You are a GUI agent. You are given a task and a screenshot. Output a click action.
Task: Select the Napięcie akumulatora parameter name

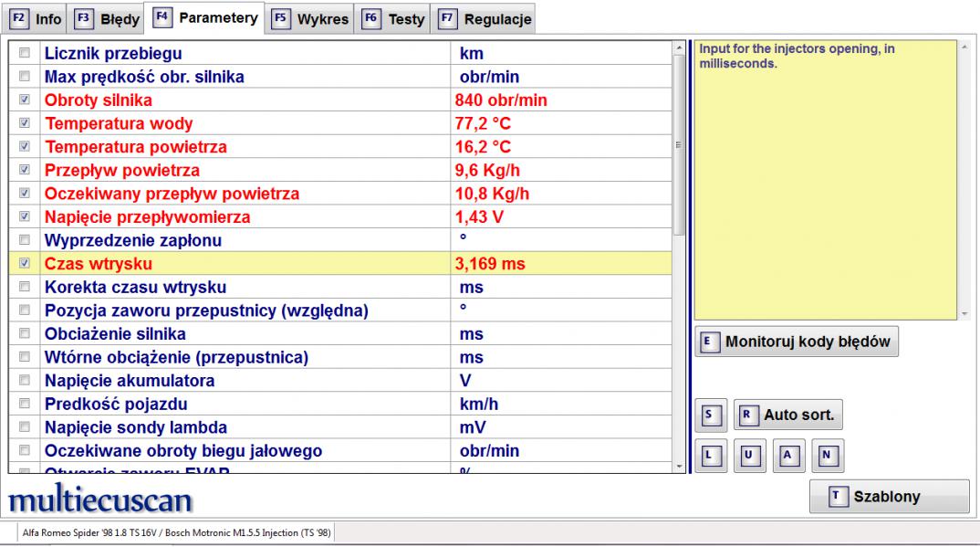click(x=130, y=381)
